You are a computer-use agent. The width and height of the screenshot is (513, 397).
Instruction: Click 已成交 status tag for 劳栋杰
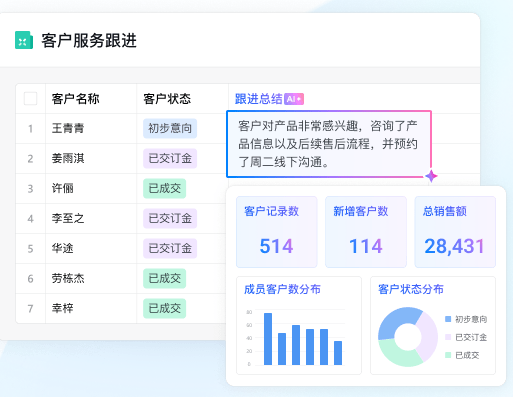coord(165,278)
